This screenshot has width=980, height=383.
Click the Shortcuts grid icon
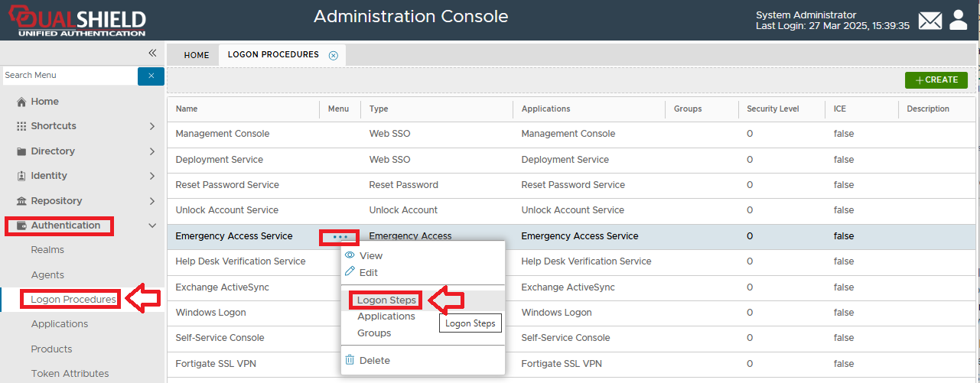(21, 126)
